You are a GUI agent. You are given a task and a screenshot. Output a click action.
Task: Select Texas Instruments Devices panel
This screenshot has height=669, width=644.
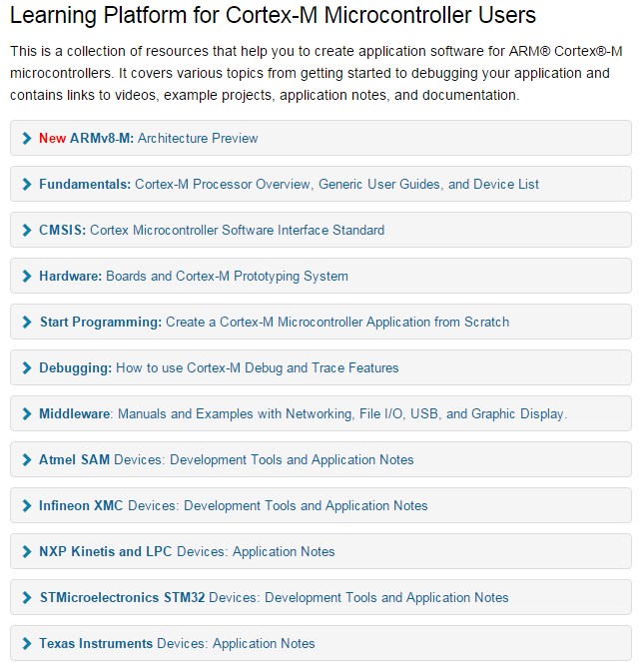(321, 643)
